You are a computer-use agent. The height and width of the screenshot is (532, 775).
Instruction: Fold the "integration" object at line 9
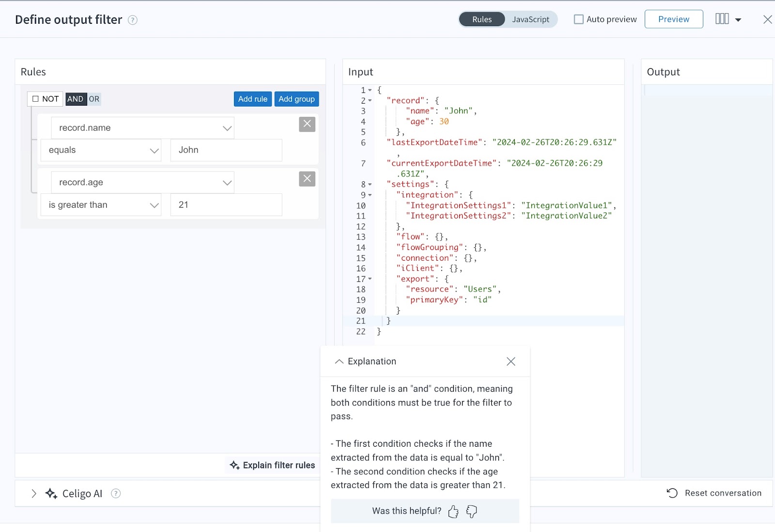click(370, 195)
